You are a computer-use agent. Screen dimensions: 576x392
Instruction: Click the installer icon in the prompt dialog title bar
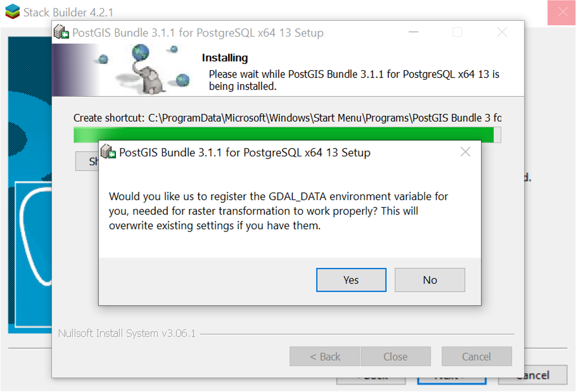pos(108,152)
